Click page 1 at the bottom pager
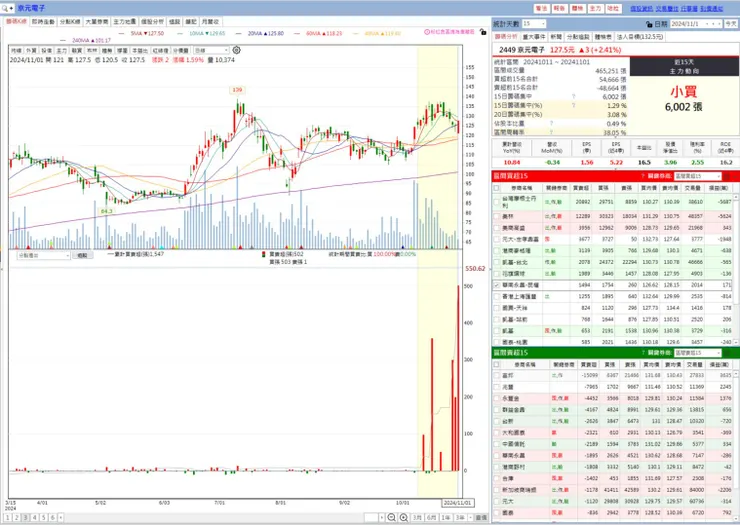This screenshot has height=525, width=740. [8, 517]
